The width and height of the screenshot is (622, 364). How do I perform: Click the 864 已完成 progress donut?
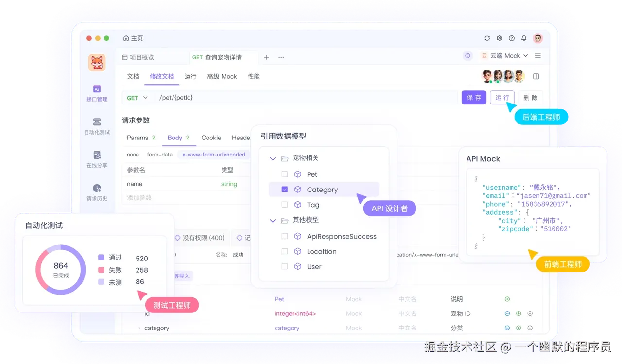[x=60, y=269]
